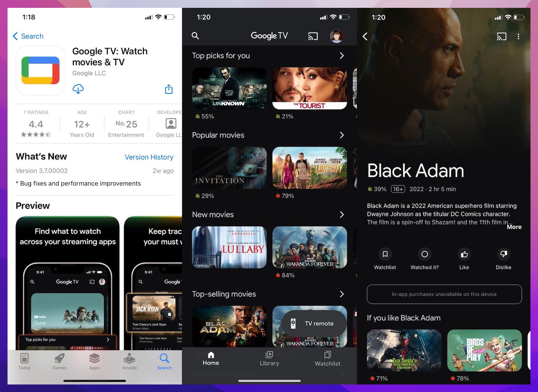Open Black Adam under Top-selling movies
Screen dimensions: 538x392
pyautogui.click(x=229, y=326)
